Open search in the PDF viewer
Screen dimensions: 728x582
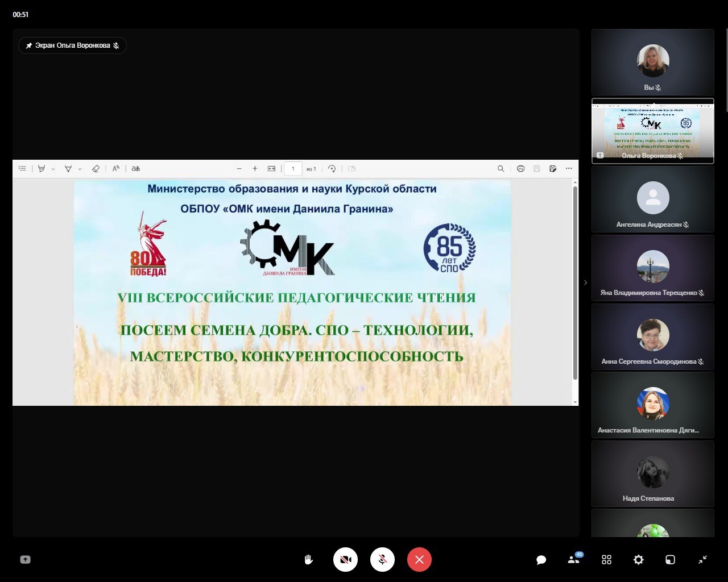pos(500,169)
